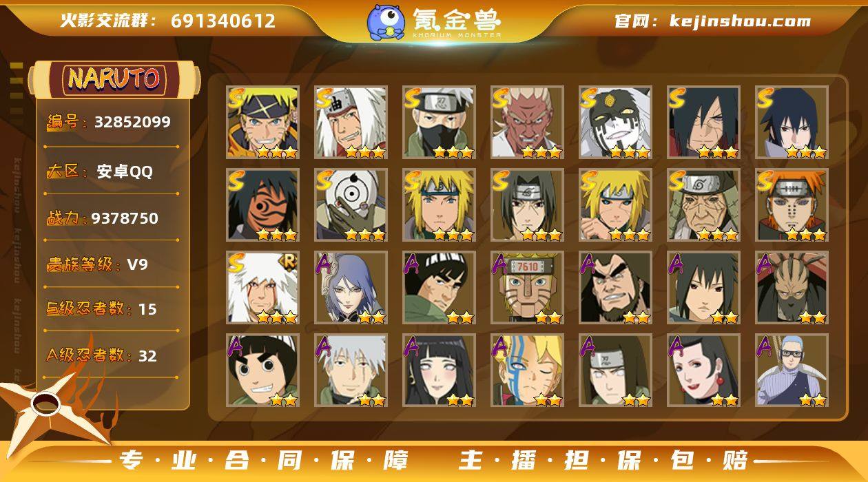Click the masked Kakashi S-rank portrait
Viewport: 868px width, 482px height.
[439, 123]
